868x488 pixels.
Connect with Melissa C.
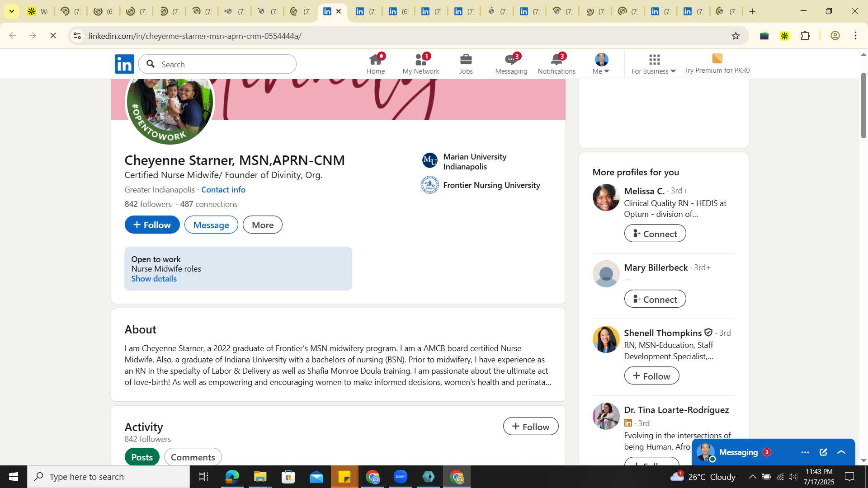point(655,233)
